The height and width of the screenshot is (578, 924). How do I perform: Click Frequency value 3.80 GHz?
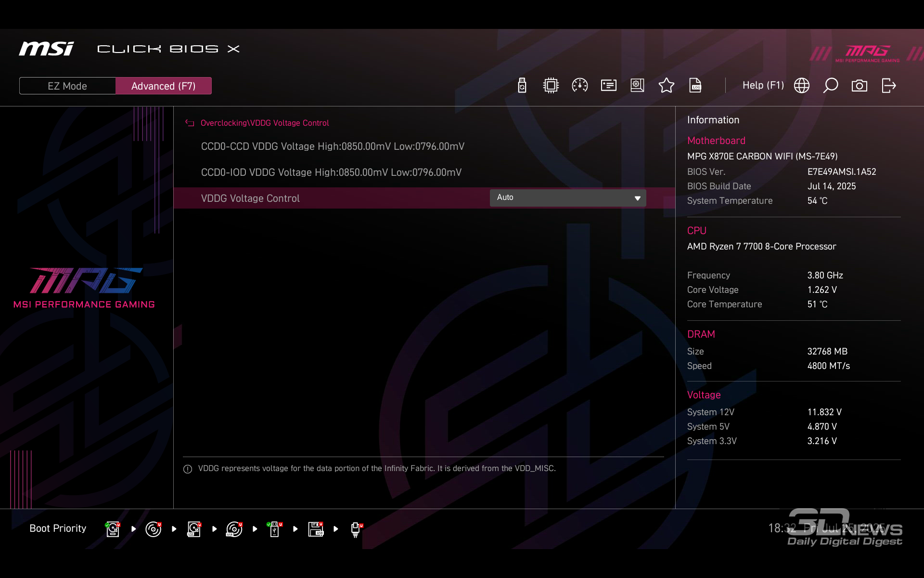(825, 276)
